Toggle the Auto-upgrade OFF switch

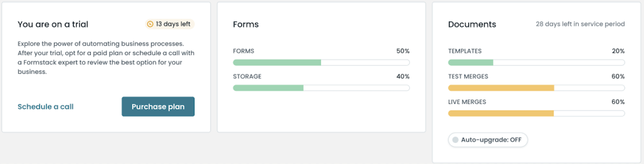point(456,140)
